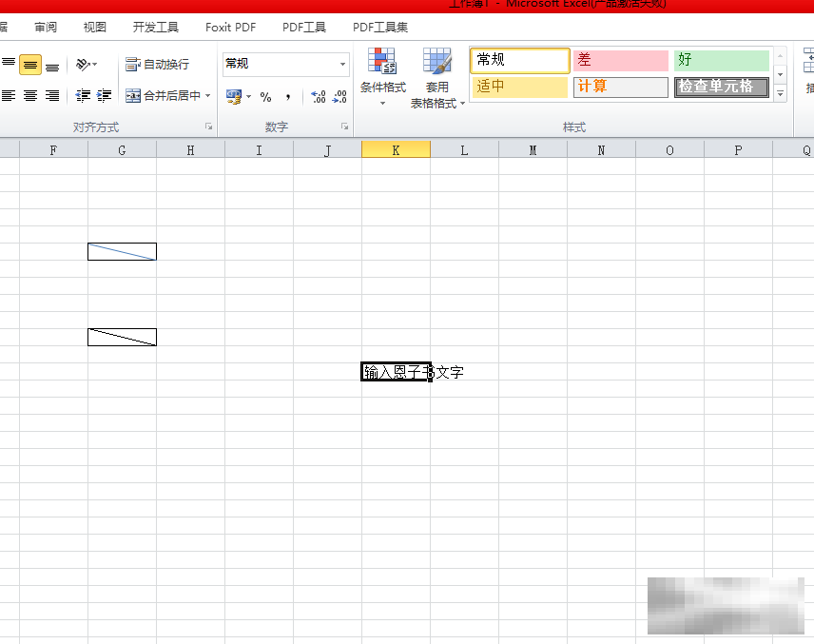This screenshot has height=644, width=814.
Task: Decrease the cell indent
Action: (83, 95)
